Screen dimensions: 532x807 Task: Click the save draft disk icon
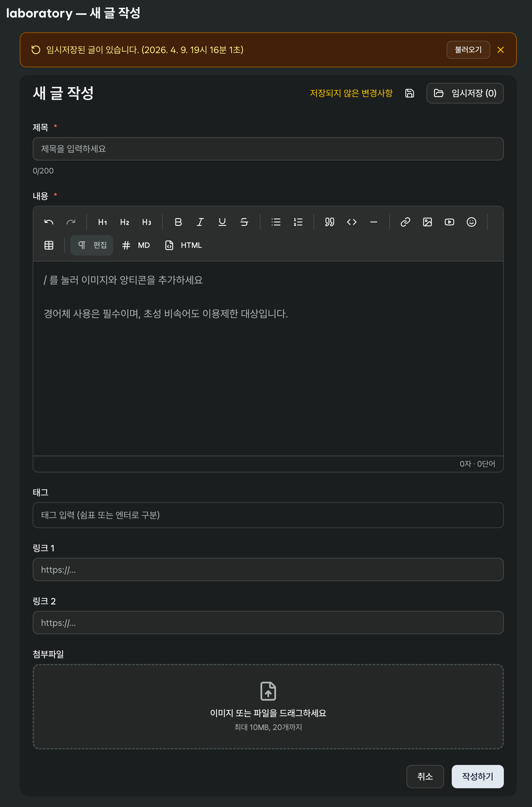tap(410, 93)
